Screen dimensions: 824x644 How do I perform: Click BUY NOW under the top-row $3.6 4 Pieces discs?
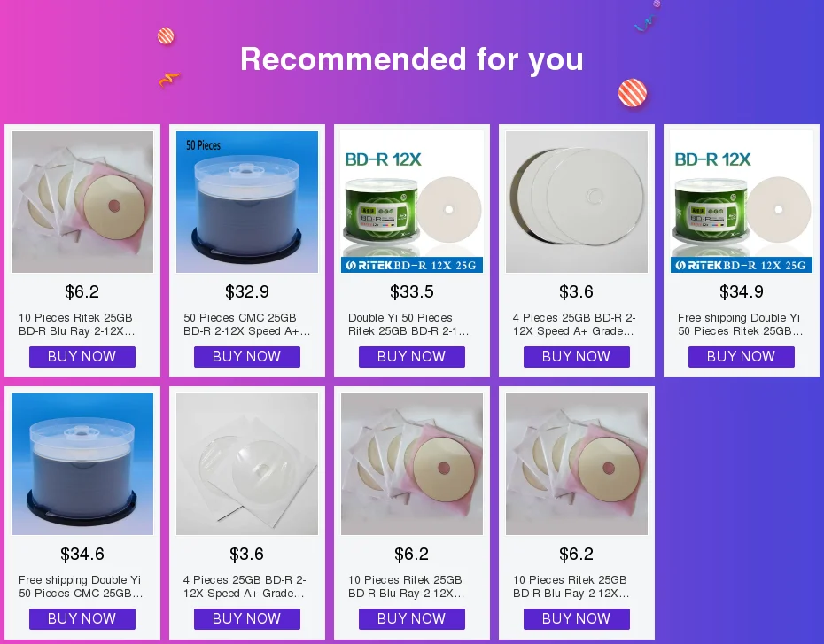coord(577,357)
